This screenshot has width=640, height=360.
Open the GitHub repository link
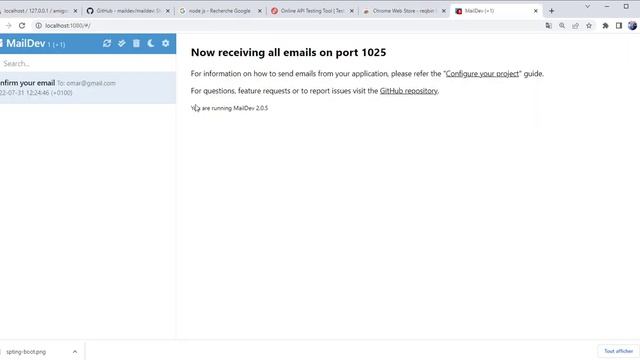[x=408, y=91]
